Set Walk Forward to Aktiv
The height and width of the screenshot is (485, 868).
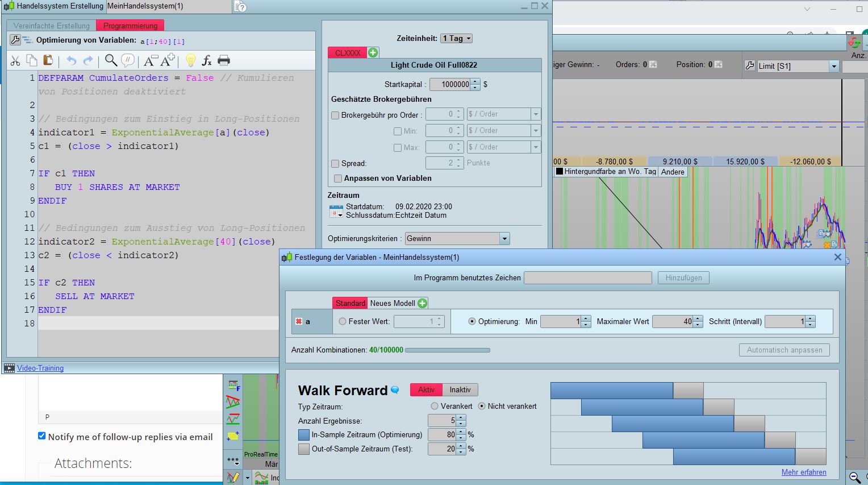[426, 389]
